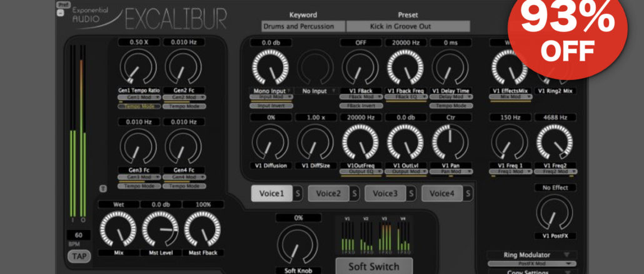644x274 pixels.
Task: Solo Voice4 with its S button
Action: 468,193
